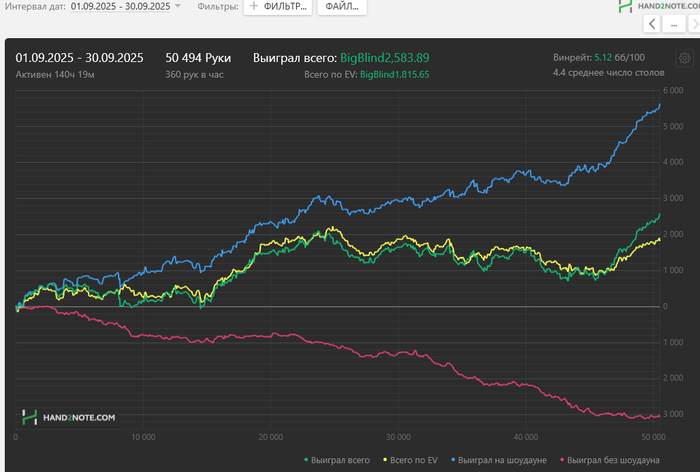Click the 50 494 Руки hands count
This screenshot has height=472, width=700.
(x=198, y=58)
